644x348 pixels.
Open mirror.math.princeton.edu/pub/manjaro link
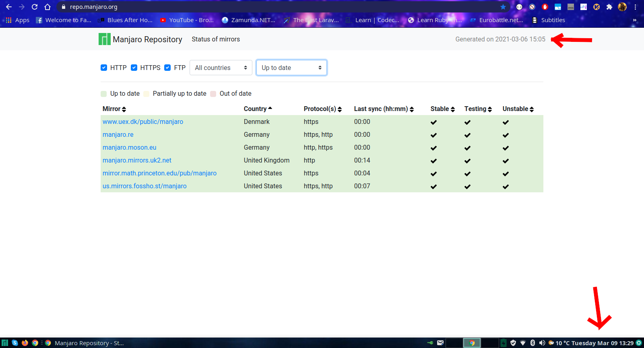point(159,173)
